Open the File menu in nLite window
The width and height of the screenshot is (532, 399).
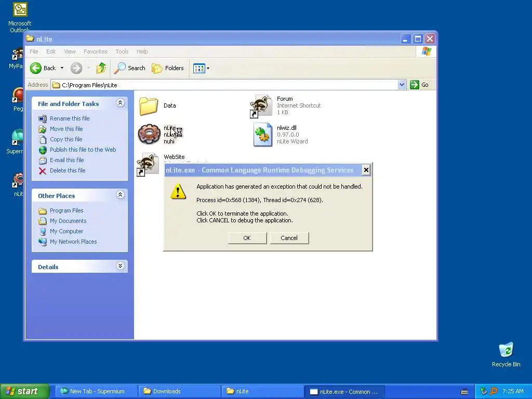tap(34, 51)
